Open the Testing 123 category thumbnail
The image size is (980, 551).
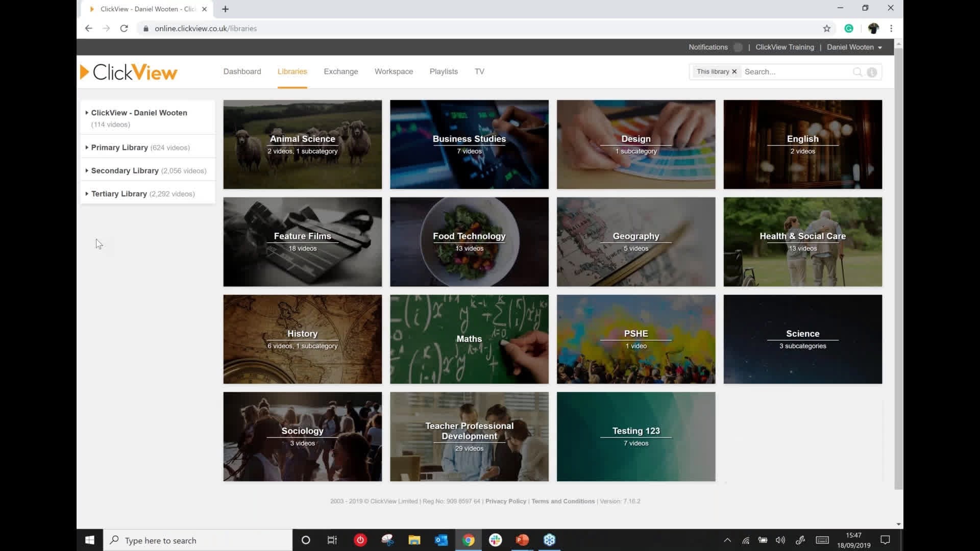pyautogui.click(x=635, y=436)
